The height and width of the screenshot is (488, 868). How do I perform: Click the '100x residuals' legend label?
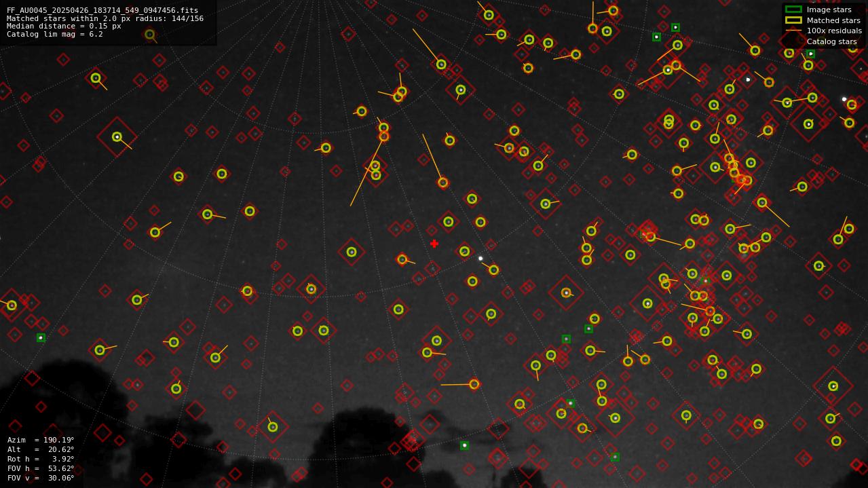click(834, 31)
